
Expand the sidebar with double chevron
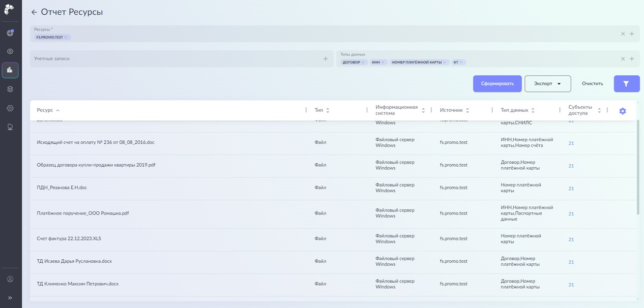10,298
